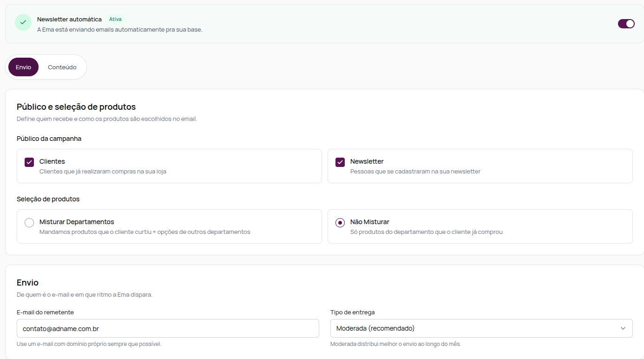Click the 'A Ema está enviando emails automaticamente' text

120,30
